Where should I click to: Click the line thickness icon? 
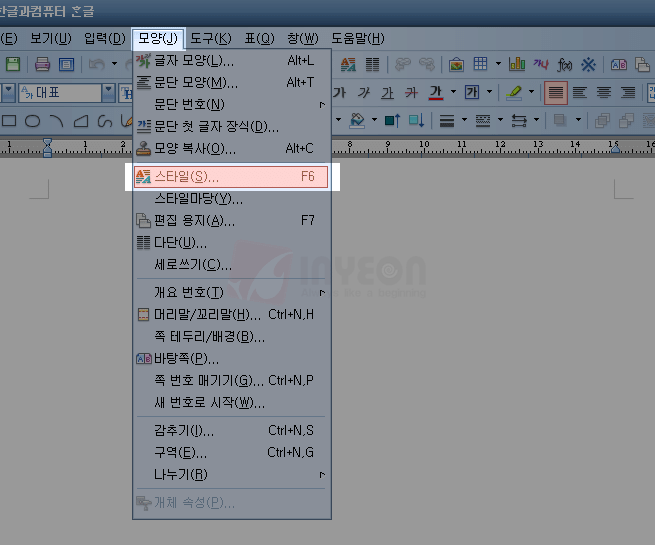tap(447, 121)
